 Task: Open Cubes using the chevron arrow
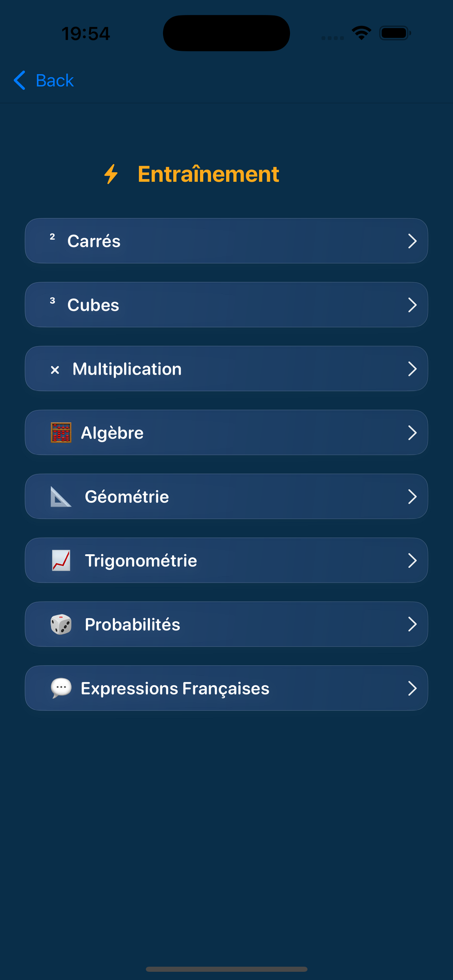412,305
